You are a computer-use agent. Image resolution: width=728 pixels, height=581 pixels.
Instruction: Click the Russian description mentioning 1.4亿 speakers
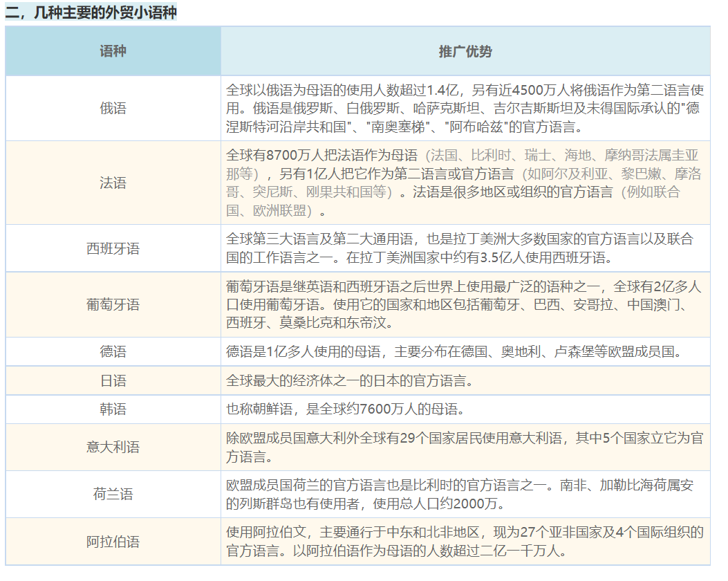(465, 109)
